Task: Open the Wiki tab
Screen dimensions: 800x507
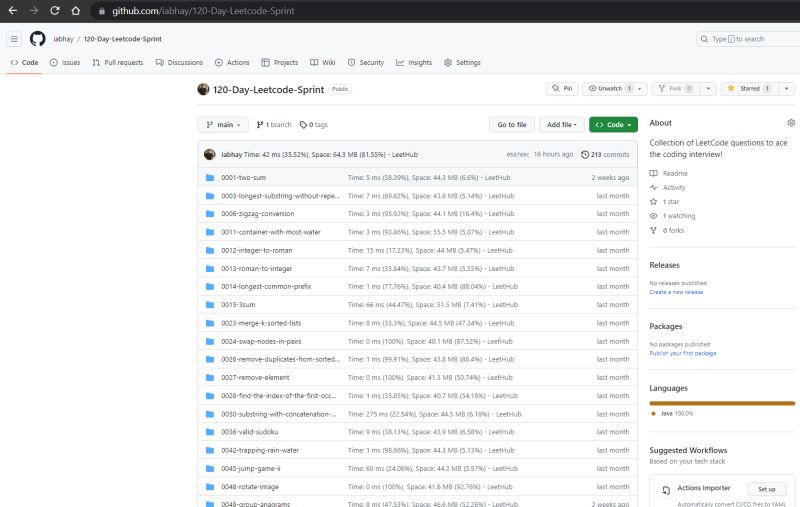Action: tap(322, 62)
